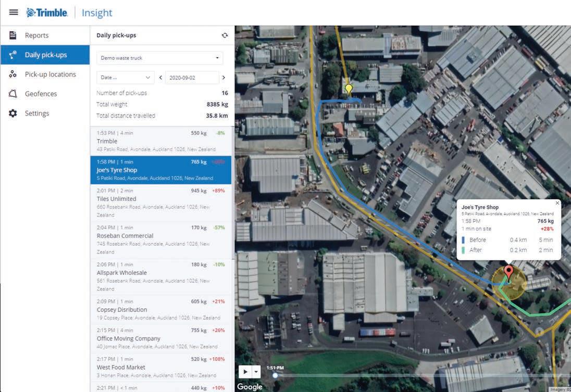Click the Daily pick-ups route icon

click(13, 55)
